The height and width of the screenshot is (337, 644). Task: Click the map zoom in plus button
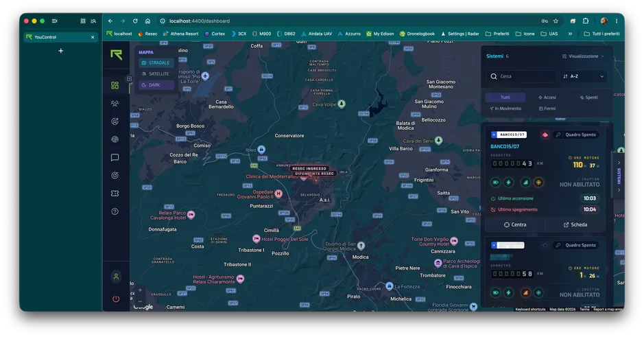tap(140, 290)
